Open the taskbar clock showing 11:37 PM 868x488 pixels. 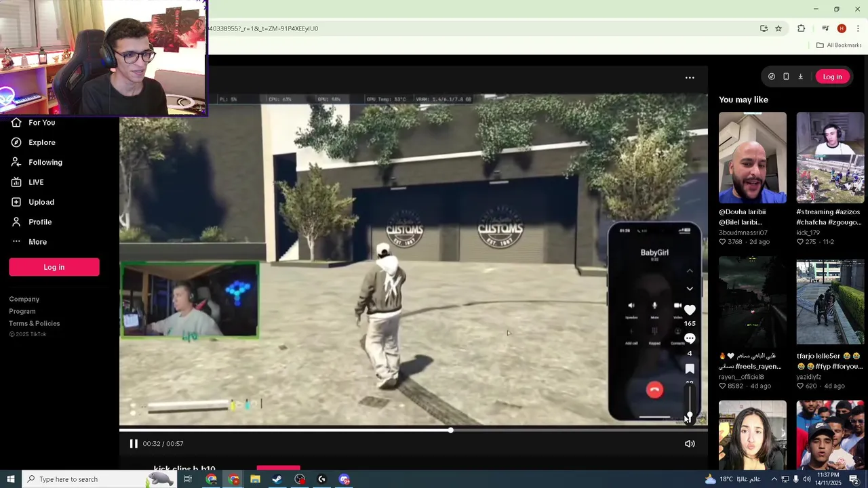tap(829, 479)
